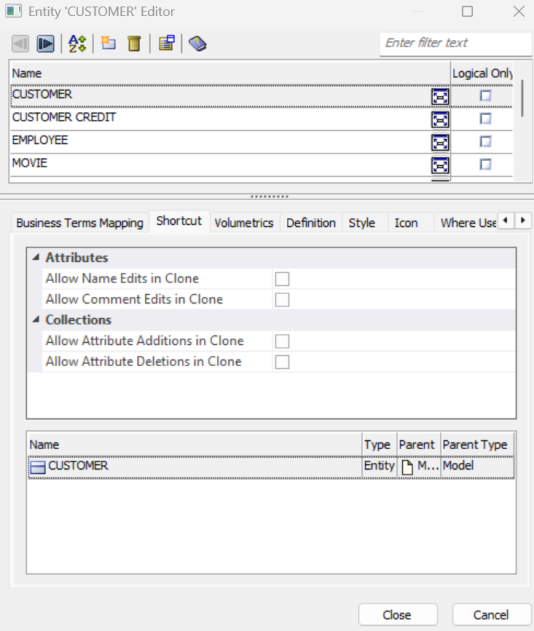Select the MOVIE row

[x=262, y=165]
